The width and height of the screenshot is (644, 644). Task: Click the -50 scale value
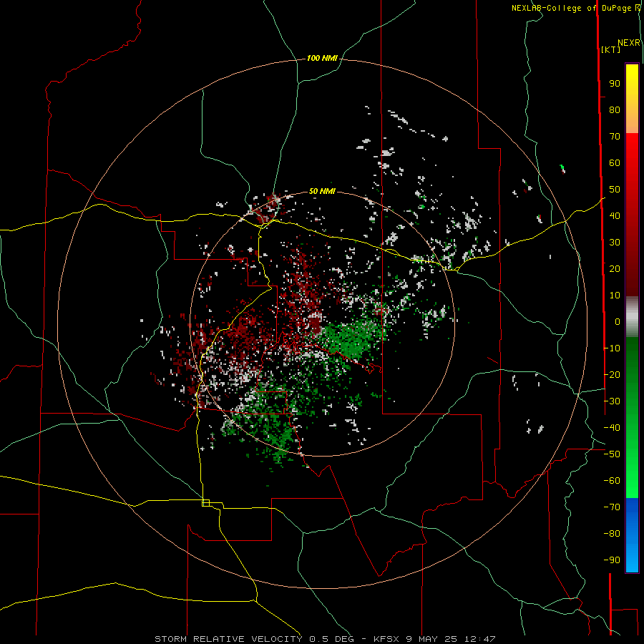tap(612, 454)
